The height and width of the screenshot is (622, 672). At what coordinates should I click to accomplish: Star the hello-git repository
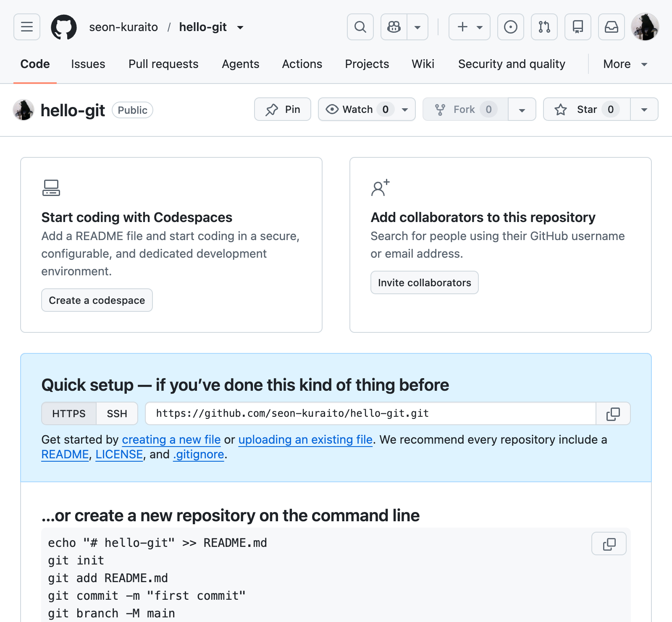[587, 109]
